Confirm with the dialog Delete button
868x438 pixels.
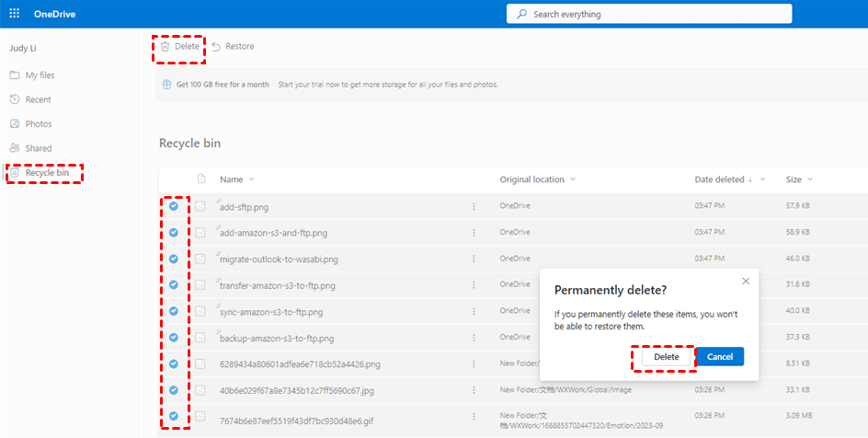point(667,357)
